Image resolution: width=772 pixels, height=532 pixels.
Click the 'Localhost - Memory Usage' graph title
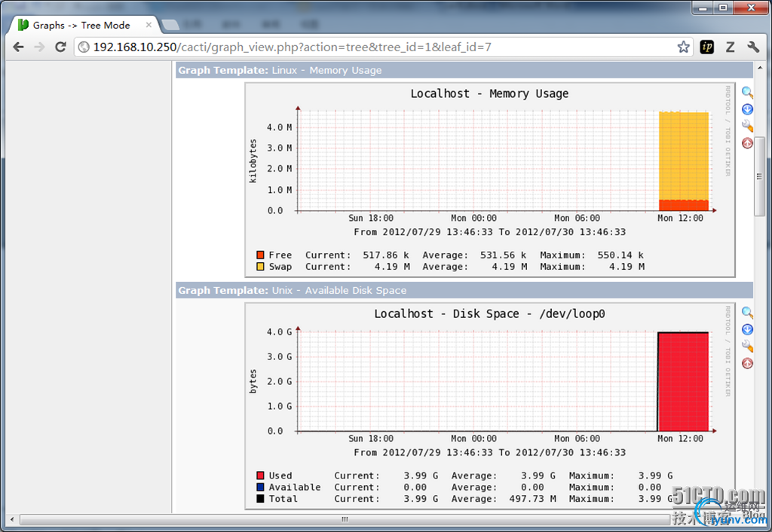tap(489, 93)
